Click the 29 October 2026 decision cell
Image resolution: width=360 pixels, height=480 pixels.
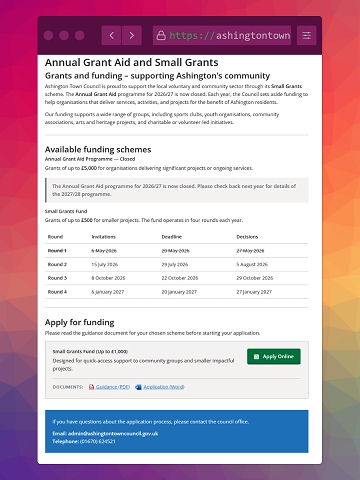(x=255, y=278)
